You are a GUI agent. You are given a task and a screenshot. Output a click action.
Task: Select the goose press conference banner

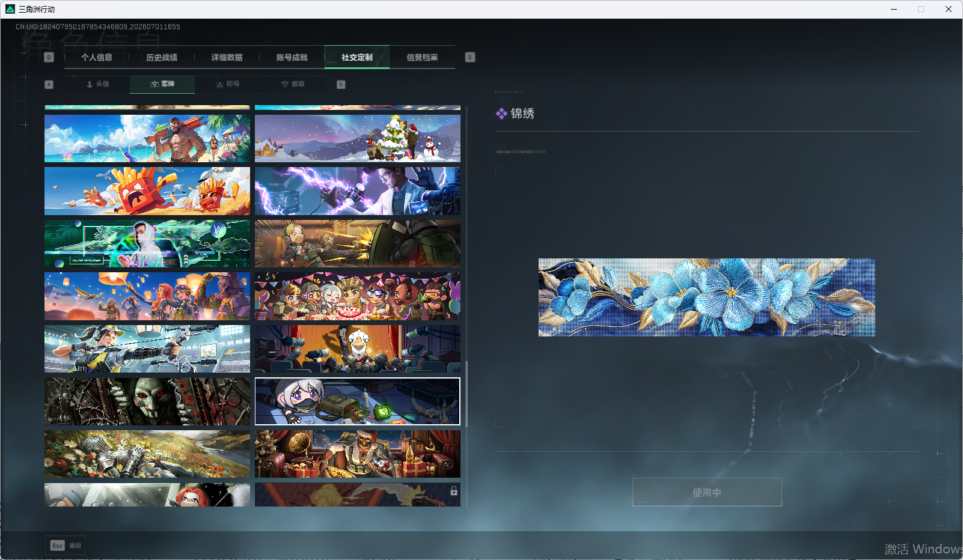(x=358, y=349)
